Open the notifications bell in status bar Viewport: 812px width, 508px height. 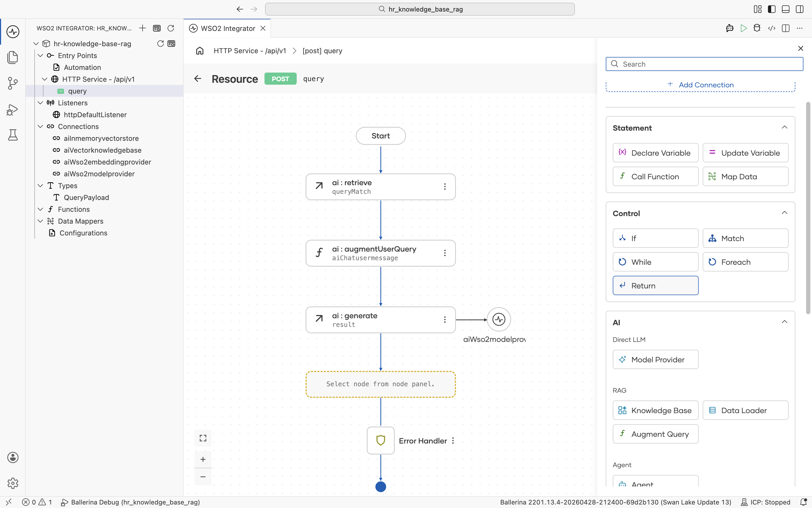[803, 502]
